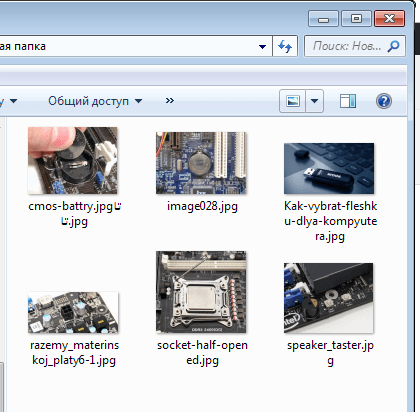Select the razemy_materinskoj_platy6-1.jpg thumbnail
420x412 pixels.
point(73,312)
